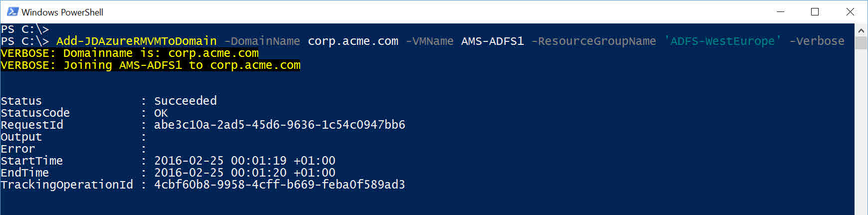Minimize the Windows PowerShell window

[x=781, y=11]
